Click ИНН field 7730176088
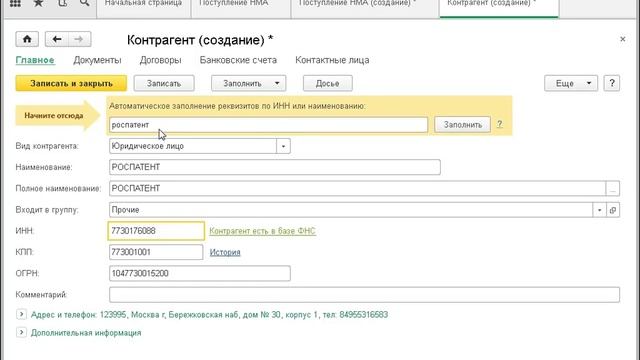 point(156,231)
